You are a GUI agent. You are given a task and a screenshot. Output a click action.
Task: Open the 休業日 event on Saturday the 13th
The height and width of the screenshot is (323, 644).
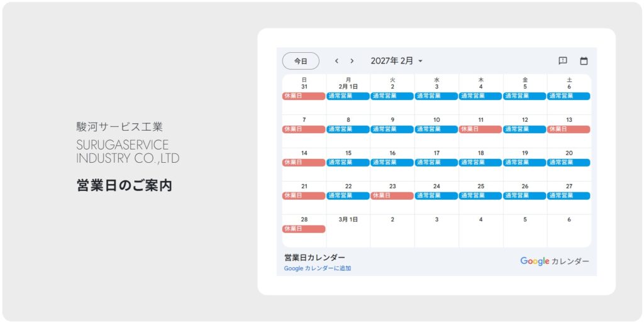(569, 129)
